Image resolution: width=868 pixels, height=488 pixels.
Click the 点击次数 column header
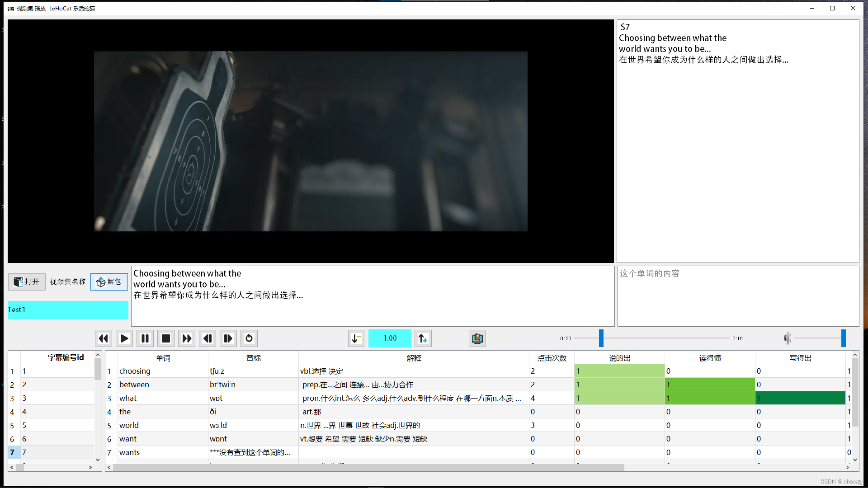coord(552,358)
